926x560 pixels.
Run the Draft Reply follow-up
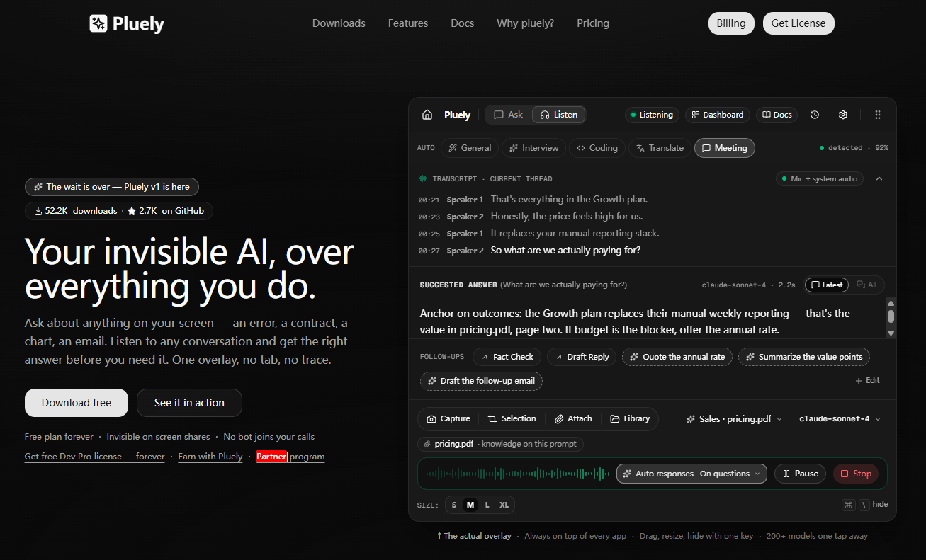click(x=582, y=357)
